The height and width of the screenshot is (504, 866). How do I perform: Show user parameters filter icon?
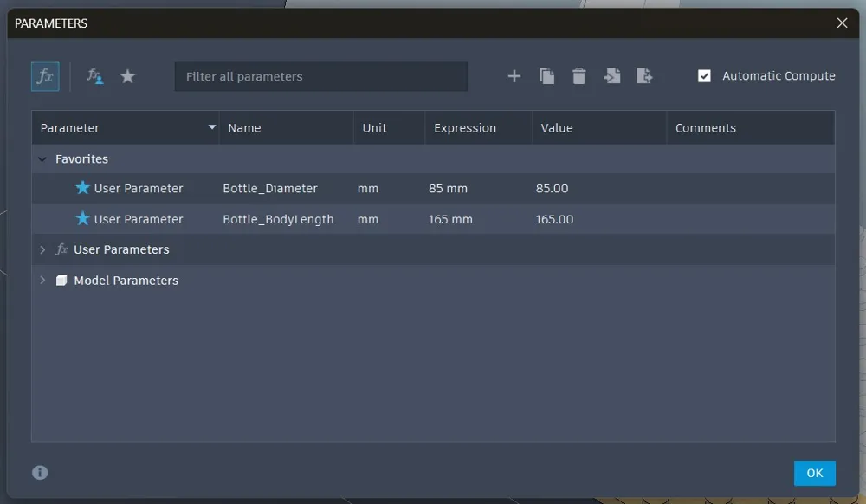(x=95, y=76)
